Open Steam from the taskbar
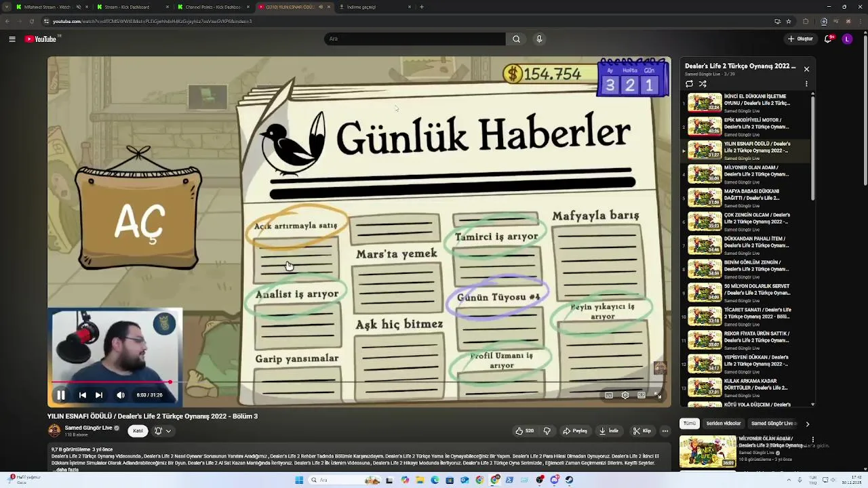This screenshot has width=868, height=488. pos(569,480)
